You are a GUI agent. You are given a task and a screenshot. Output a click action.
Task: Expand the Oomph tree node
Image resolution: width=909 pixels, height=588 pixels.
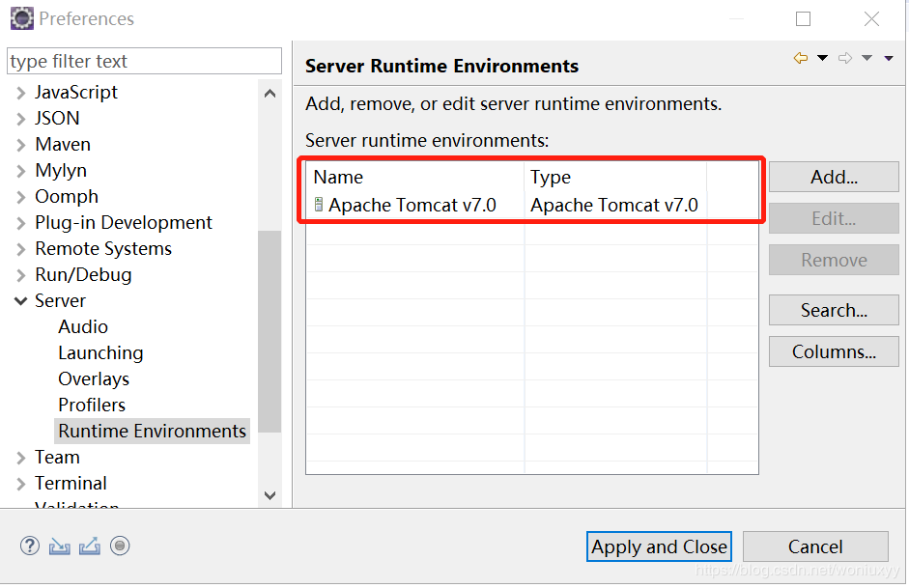click(21, 197)
